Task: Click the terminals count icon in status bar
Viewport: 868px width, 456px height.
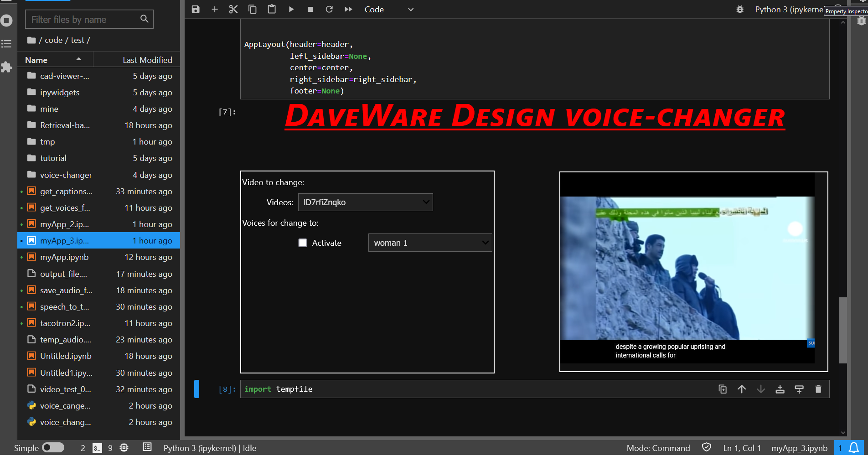Action: (x=97, y=448)
